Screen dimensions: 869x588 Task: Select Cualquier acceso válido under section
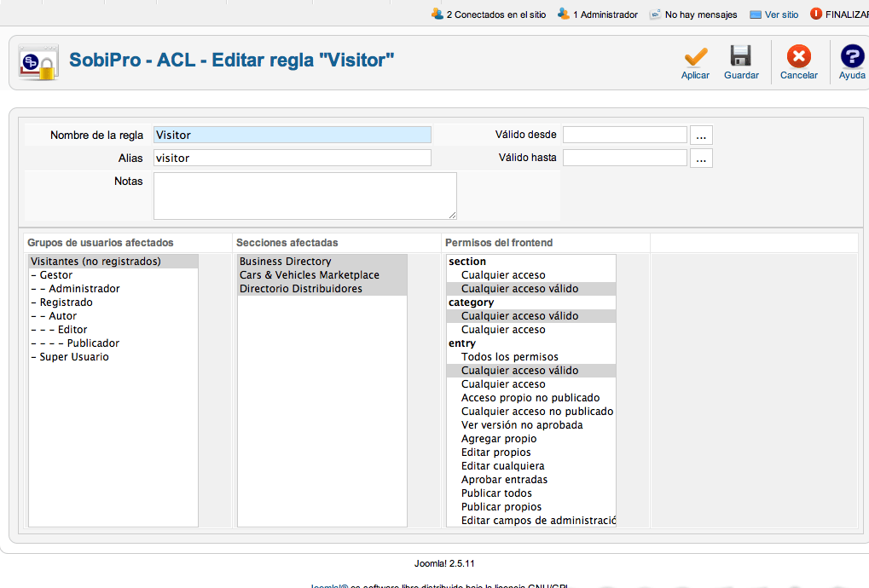point(531,289)
